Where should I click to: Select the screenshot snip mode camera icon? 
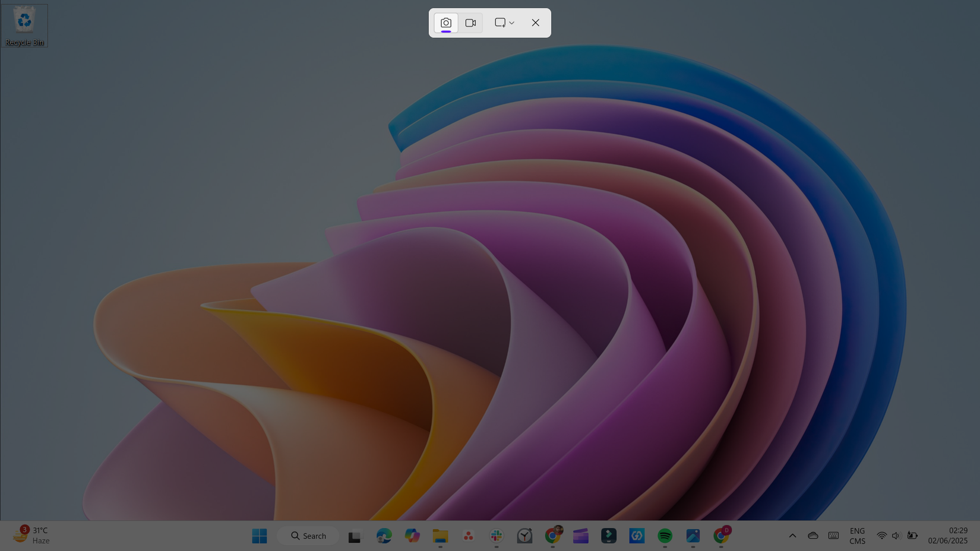[x=445, y=23]
